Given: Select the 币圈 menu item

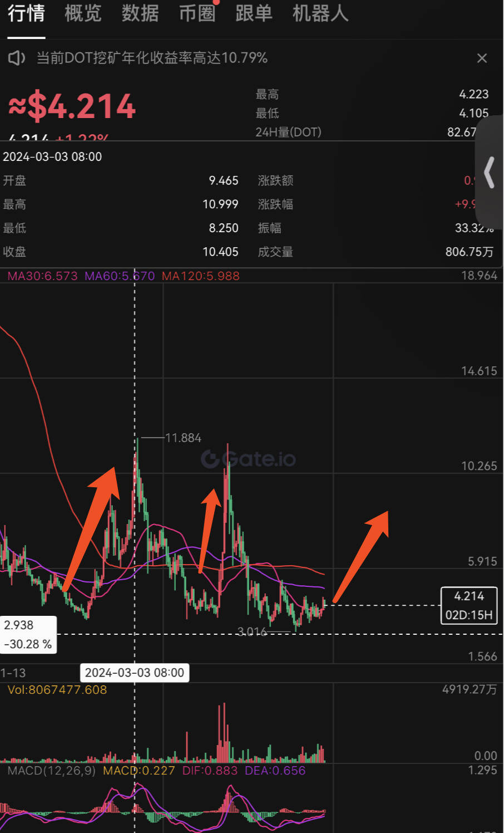Looking at the screenshot, I should click(x=197, y=15).
